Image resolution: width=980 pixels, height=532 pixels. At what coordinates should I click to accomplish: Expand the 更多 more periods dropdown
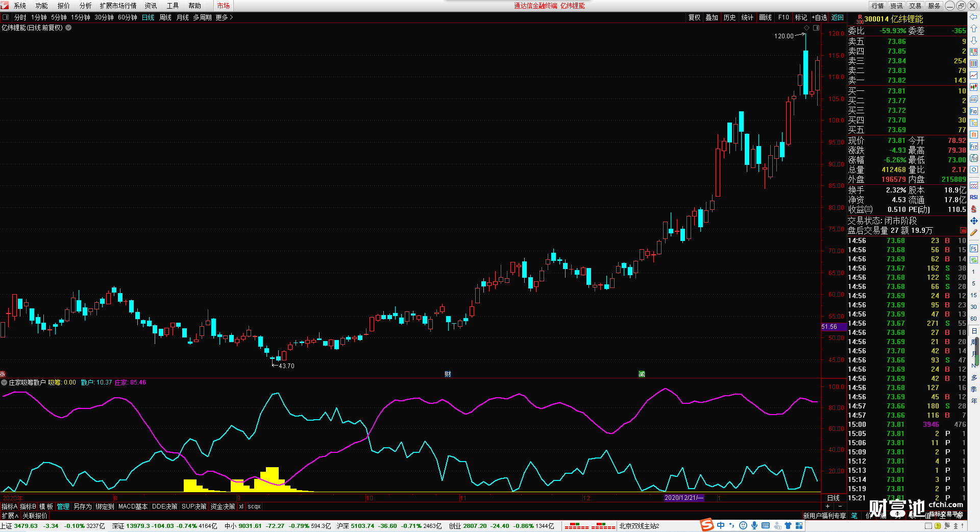224,17
